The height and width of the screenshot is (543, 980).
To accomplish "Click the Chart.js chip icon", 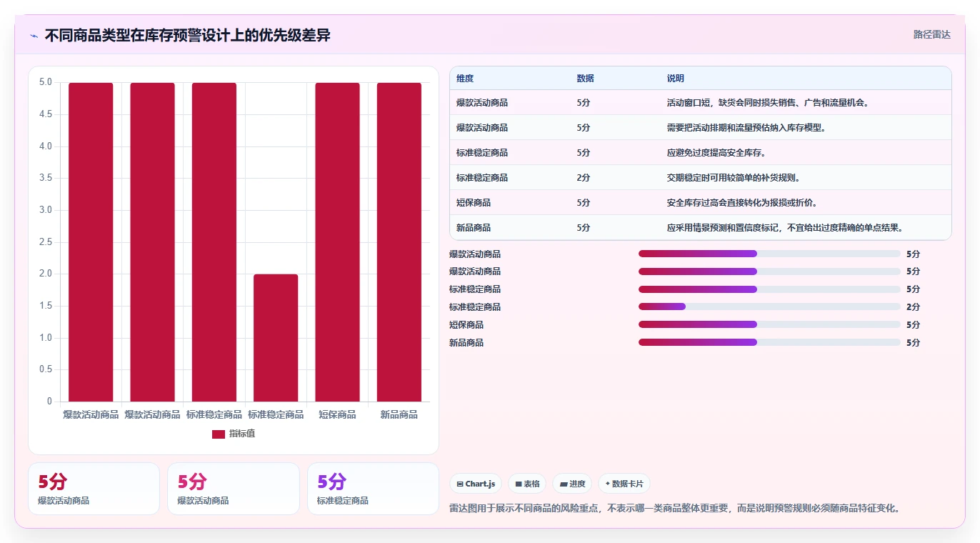I will (460, 484).
